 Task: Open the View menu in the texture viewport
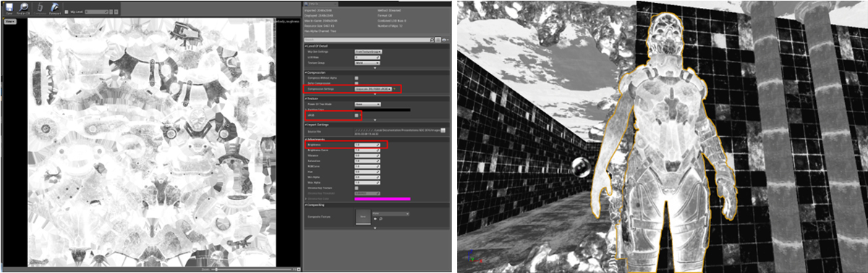(10, 22)
